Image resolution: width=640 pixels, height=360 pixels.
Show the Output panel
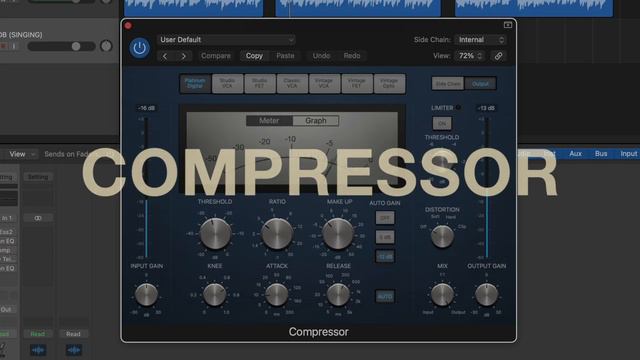(x=480, y=84)
